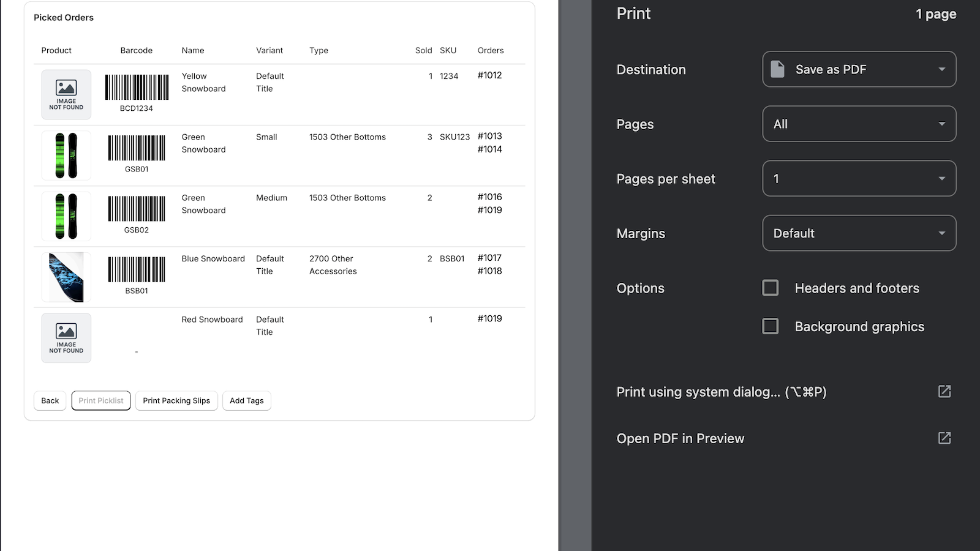Click the BSB01 barcode image
Screen dimensions: 980x551
(x=136, y=269)
